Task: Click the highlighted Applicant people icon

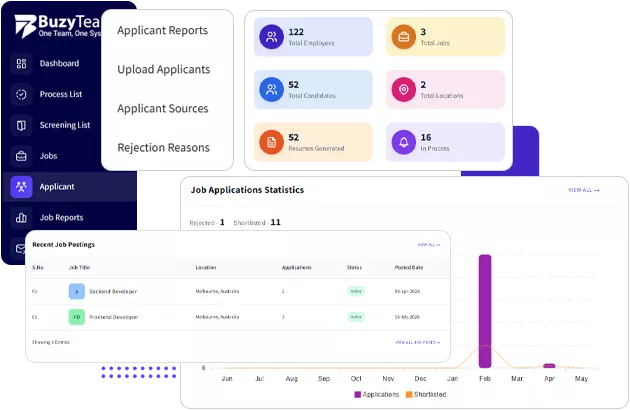Action: tap(21, 187)
